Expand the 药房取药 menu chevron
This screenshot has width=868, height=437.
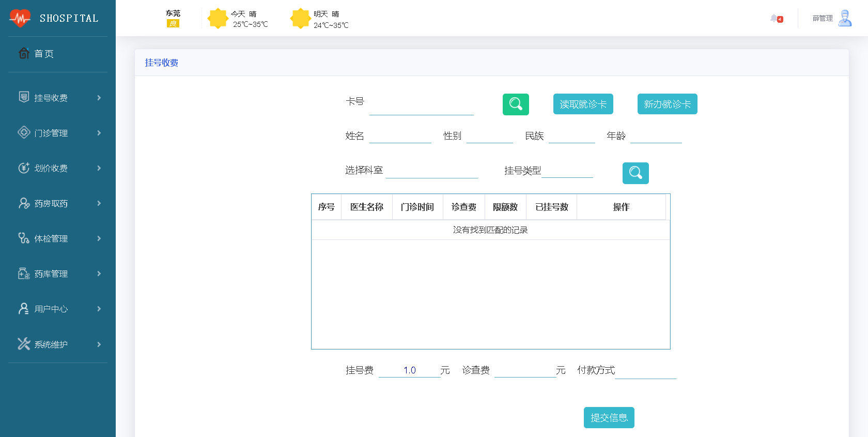[99, 203]
